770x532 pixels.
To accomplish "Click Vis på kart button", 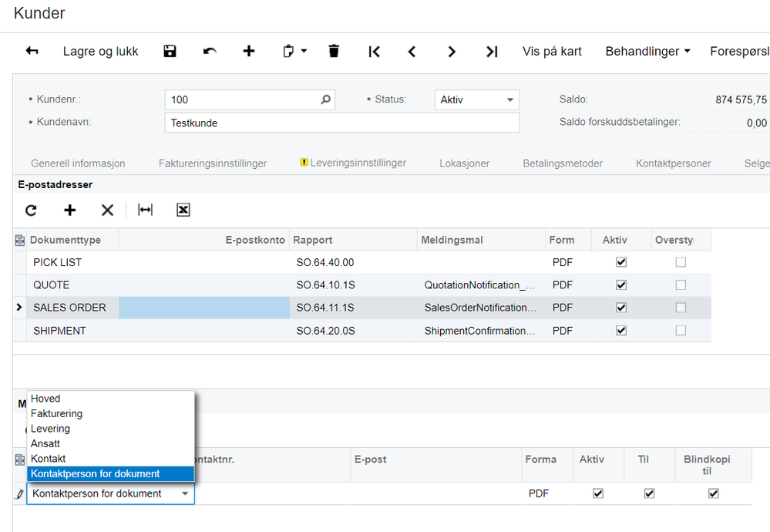I will (552, 51).
